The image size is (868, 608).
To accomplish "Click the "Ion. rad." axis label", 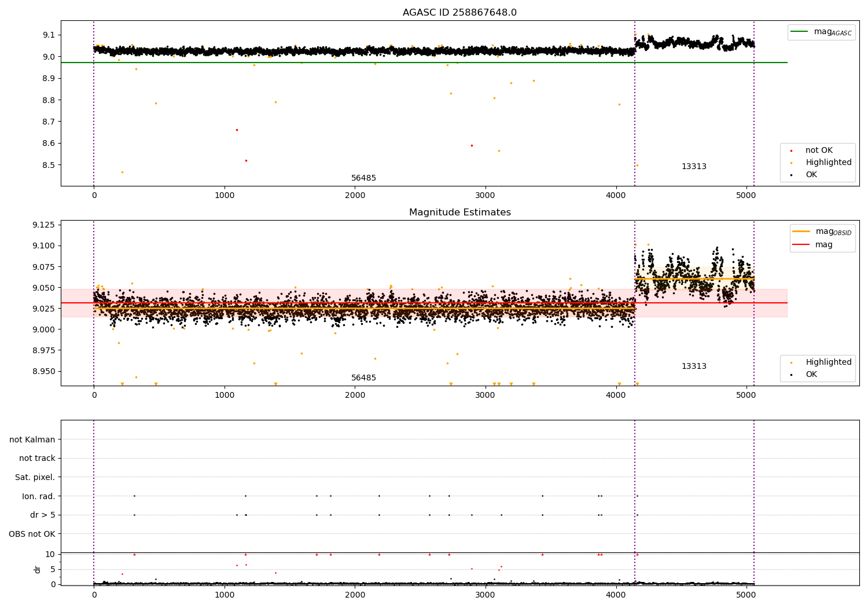I will (39, 497).
